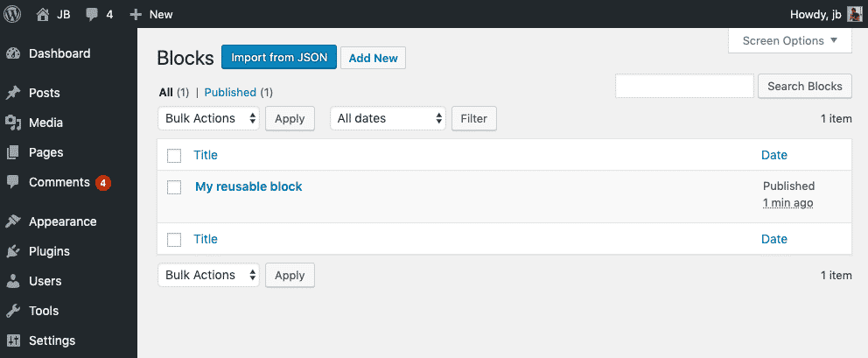
Task: Click the Tools wrench icon
Action: (x=13, y=311)
